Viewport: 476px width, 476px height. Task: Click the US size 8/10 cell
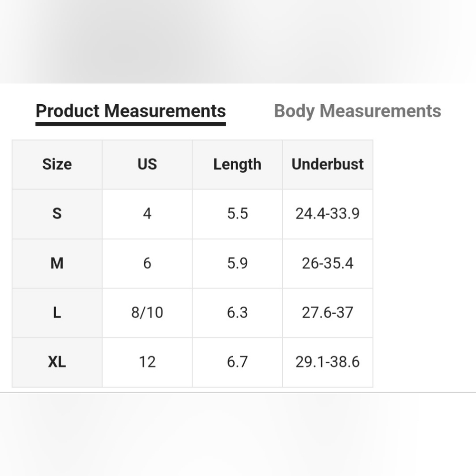[x=147, y=313]
